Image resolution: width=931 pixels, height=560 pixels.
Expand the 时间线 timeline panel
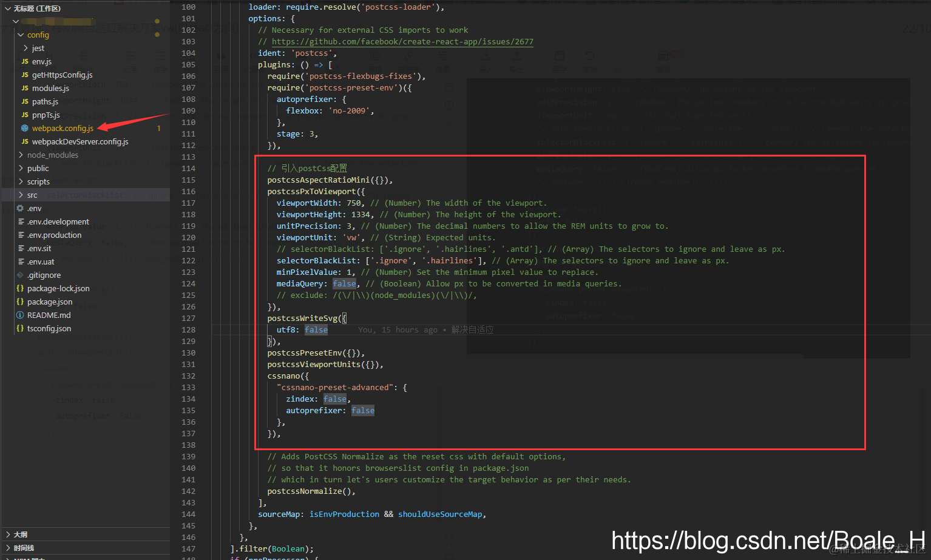click(x=7, y=548)
